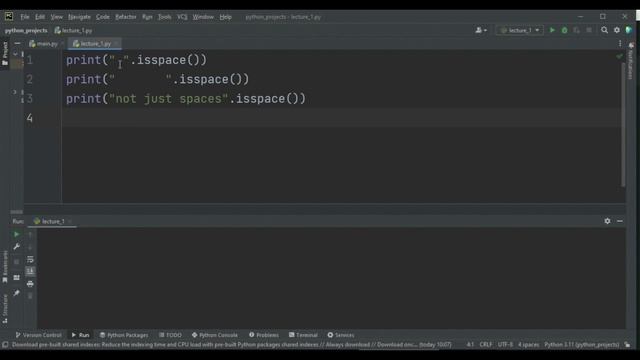
Task: Open the File menu
Action: tap(25, 17)
